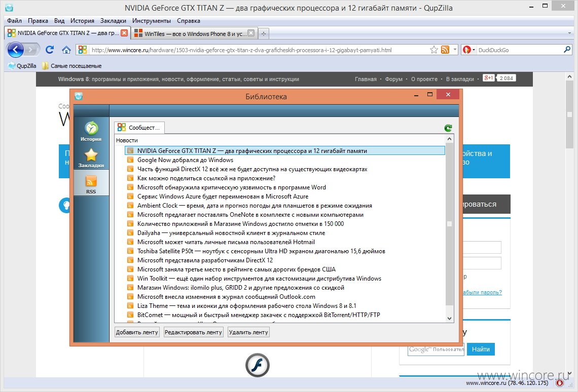Screen dimensions: 578x392
Task: Open the DirectX 12 existing videocards item
Action: click(252, 169)
